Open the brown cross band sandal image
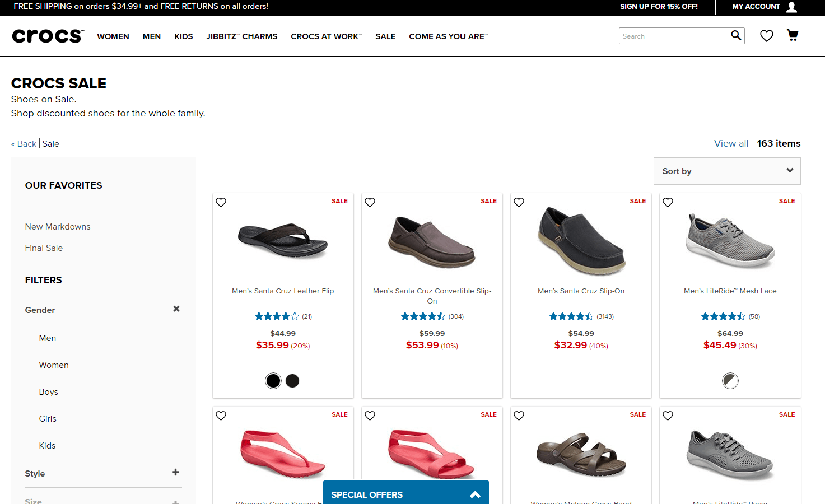 tap(581, 454)
